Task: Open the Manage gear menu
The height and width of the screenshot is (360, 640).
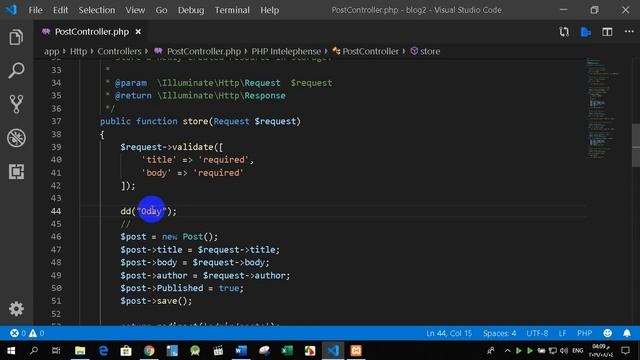Action: click(x=16, y=309)
